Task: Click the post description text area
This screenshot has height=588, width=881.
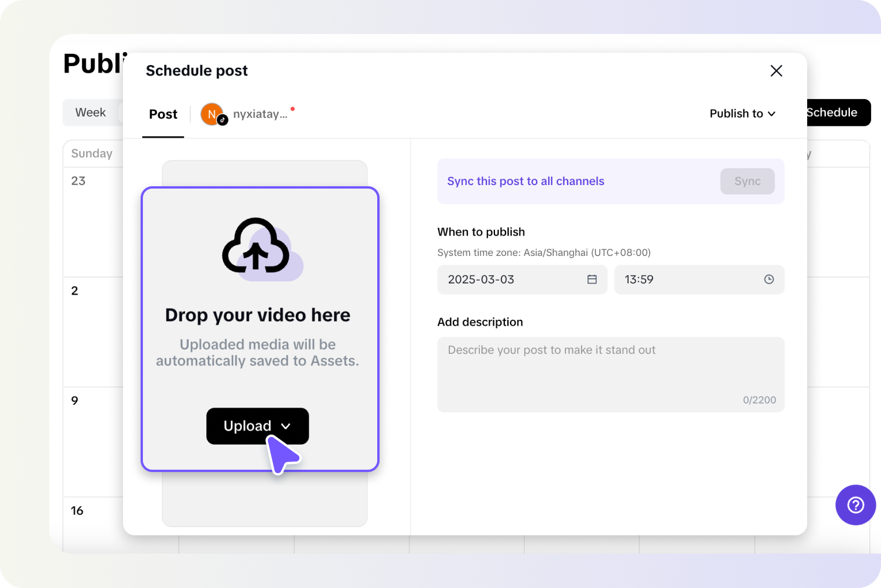Action: 610,369
